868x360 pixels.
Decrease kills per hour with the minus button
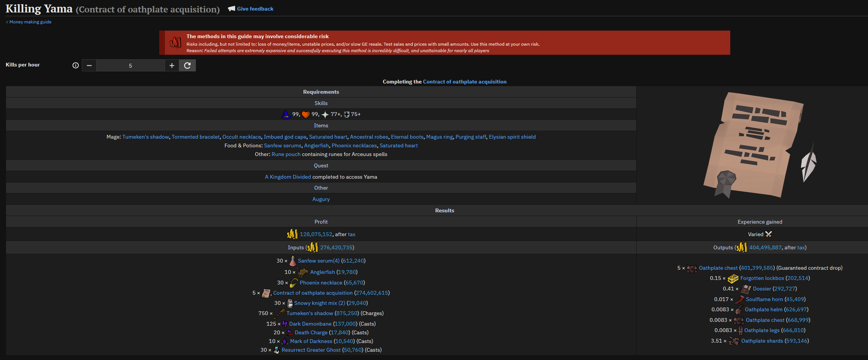(89, 65)
